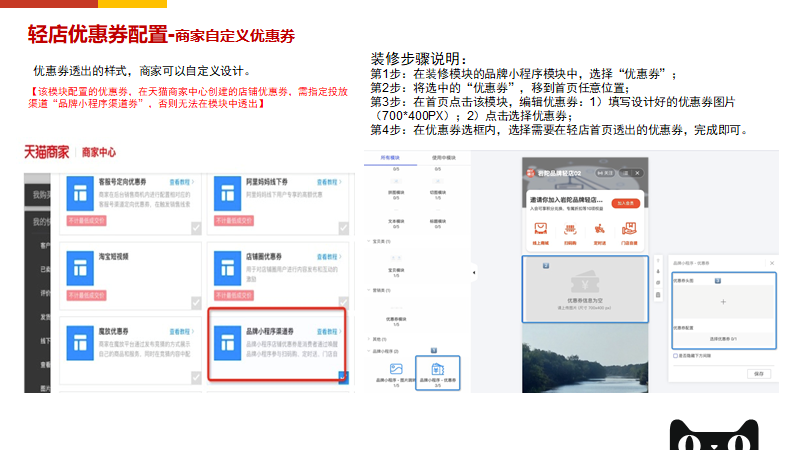Click the move-up arrow beside coupon module

(x=658, y=261)
